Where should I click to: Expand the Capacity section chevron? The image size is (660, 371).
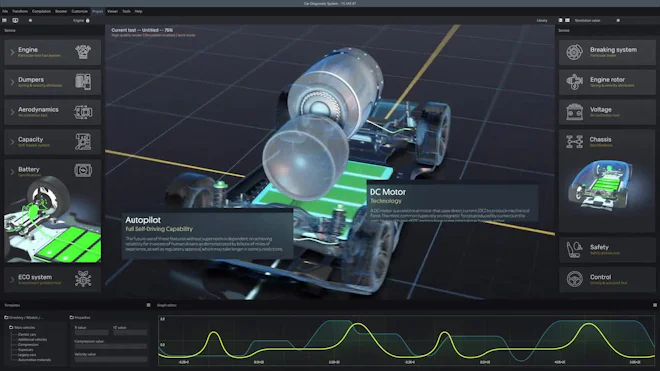[x=12, y=142]
